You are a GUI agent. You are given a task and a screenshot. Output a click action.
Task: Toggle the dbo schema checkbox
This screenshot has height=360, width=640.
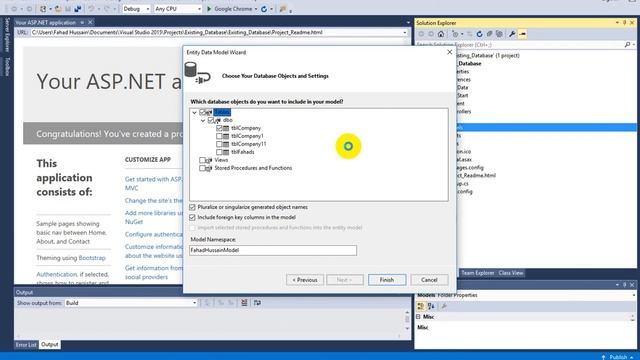[x=211, y=120]
